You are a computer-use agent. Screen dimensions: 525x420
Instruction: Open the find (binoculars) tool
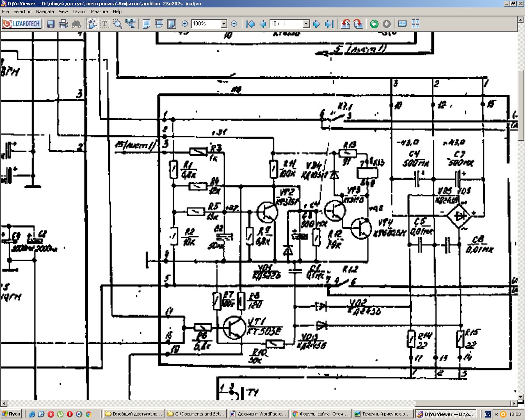(x=76, y=24)
